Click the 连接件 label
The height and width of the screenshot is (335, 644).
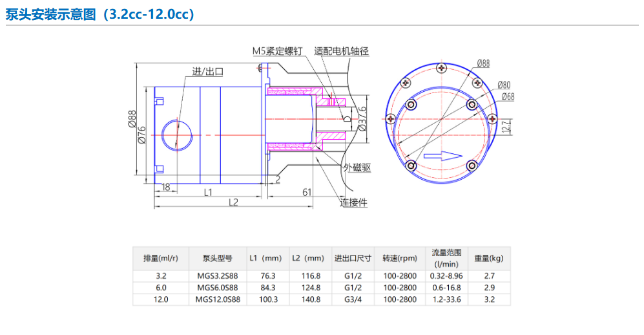point(353,202)
